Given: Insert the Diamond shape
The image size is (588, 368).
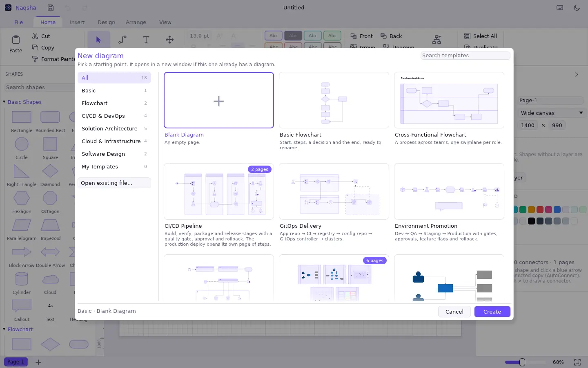Looking at the screenshot, I should [50, 171].
